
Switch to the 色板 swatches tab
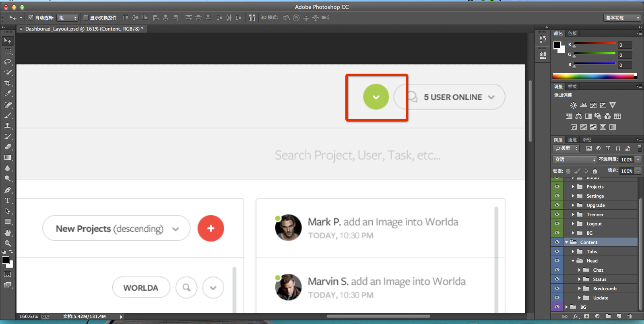point(572,33)
